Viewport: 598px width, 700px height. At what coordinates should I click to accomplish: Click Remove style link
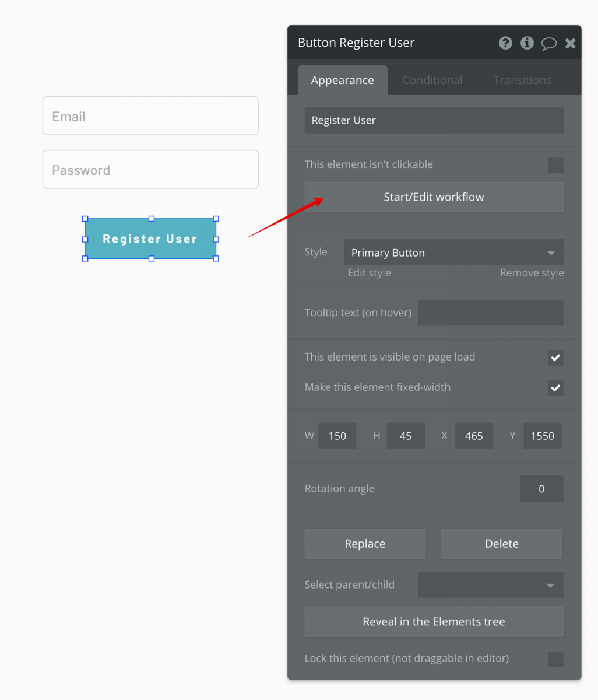tap(531, 272)
